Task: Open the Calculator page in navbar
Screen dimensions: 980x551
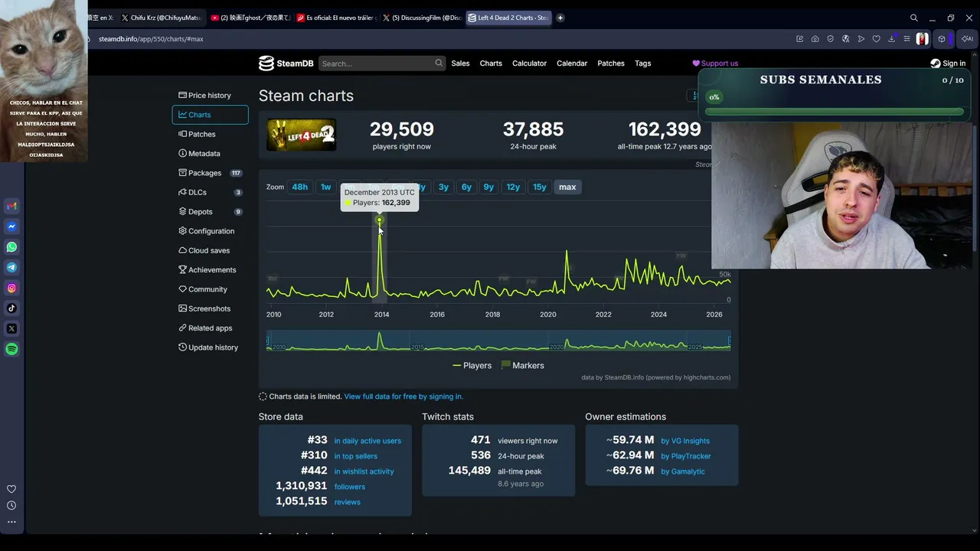Action: click(x=529, y=64)
